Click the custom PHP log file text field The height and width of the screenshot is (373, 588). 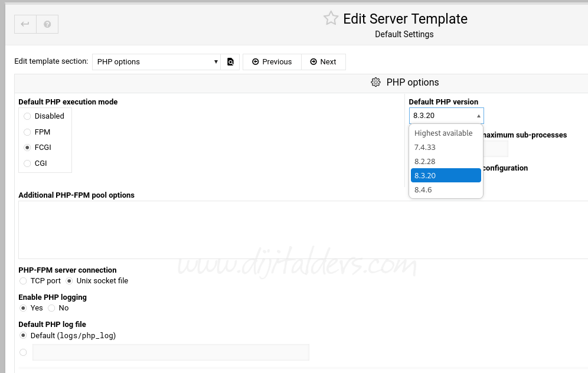click(x=171, y=352)
